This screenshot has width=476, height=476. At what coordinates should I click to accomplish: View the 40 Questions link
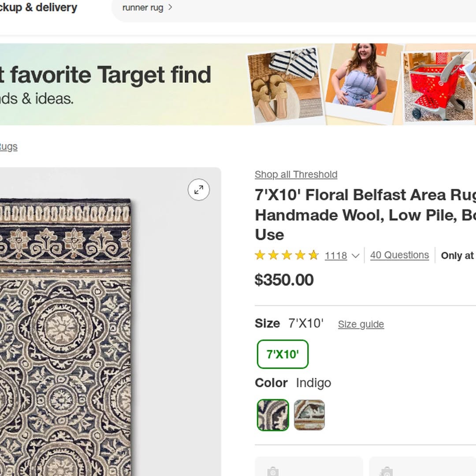399,255
